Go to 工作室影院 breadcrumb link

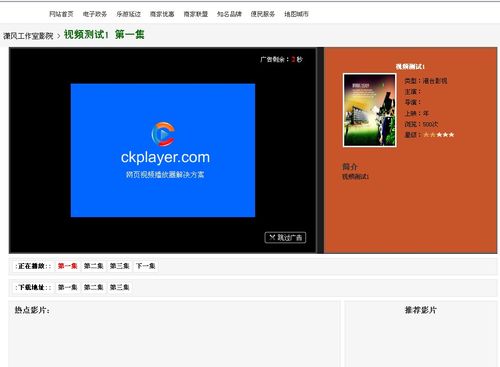click(x=28, y=36)
